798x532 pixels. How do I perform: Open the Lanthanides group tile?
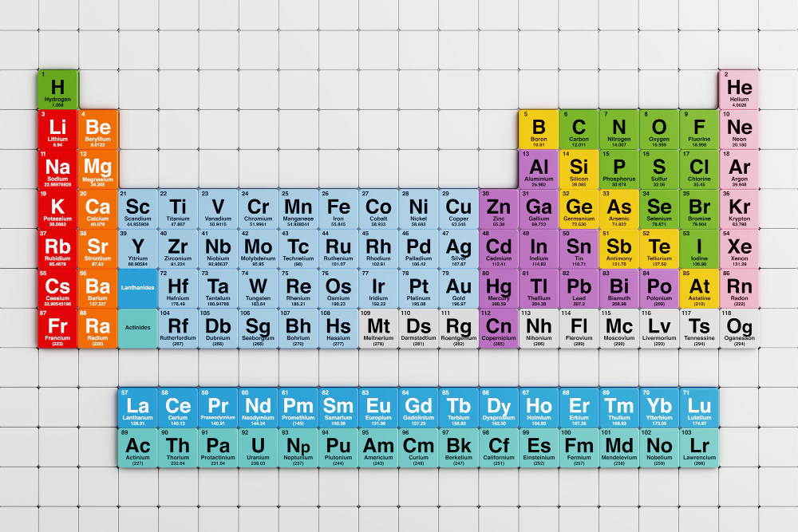tap(137, 287)
